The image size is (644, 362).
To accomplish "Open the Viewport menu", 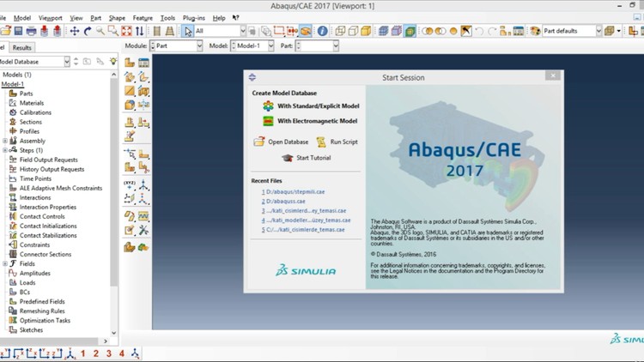I will click(50, 18).
